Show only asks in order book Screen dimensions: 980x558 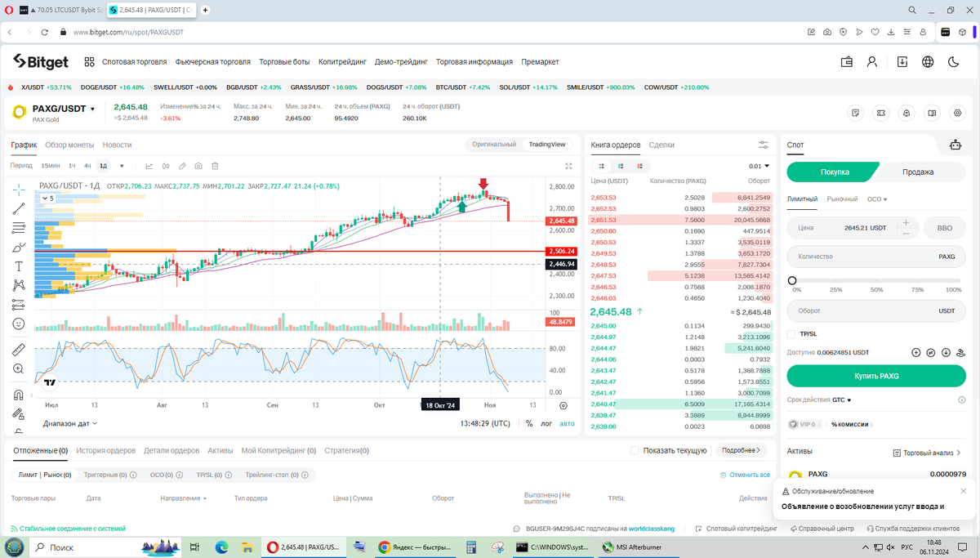(x=640, y=166)
